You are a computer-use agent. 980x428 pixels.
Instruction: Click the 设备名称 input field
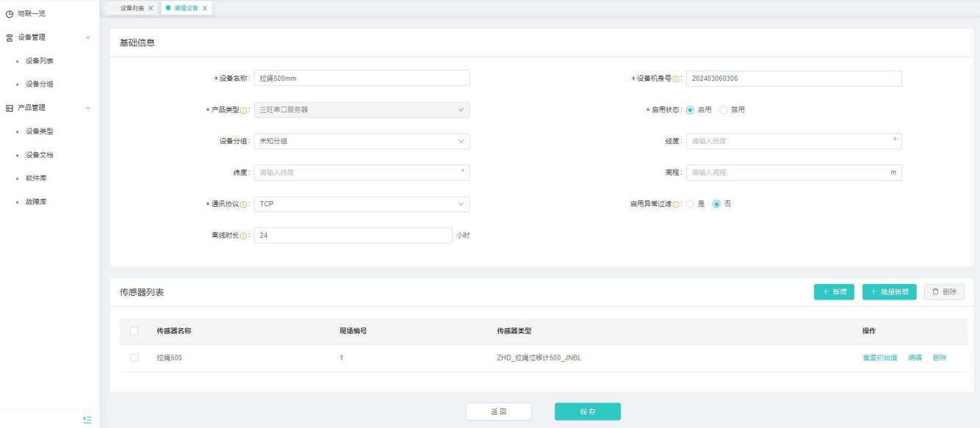[361, 79]
